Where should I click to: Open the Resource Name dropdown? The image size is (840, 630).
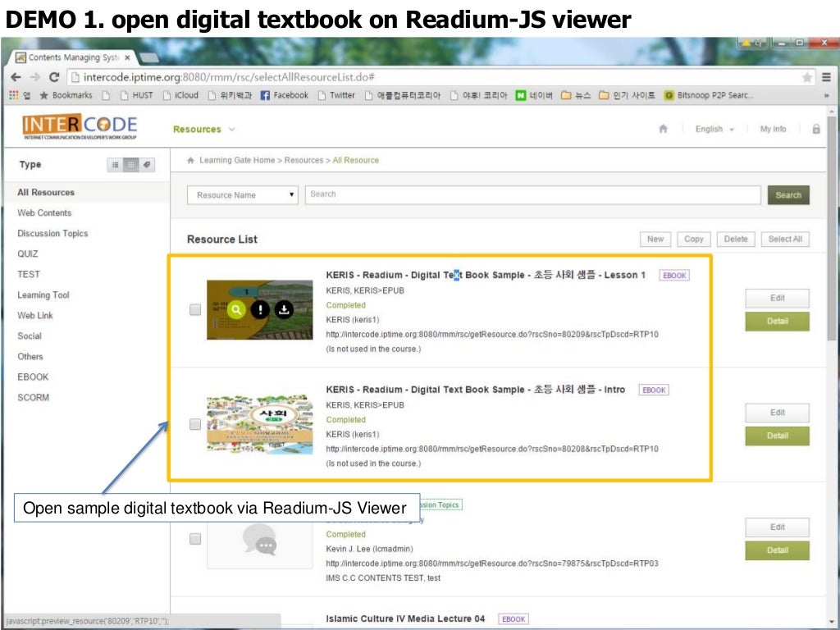coord(242,195)
